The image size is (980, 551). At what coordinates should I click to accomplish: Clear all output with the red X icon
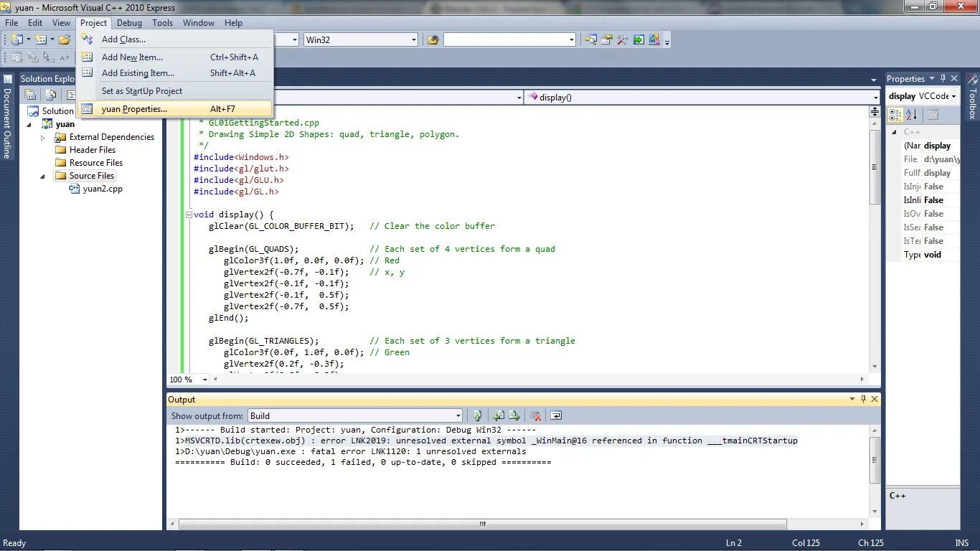pos(535,415)
